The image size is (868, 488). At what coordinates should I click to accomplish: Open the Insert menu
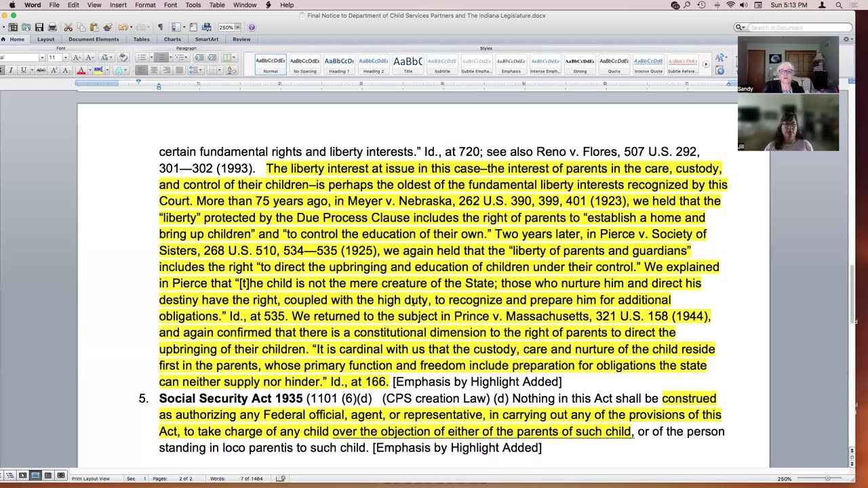pos(118,5)
